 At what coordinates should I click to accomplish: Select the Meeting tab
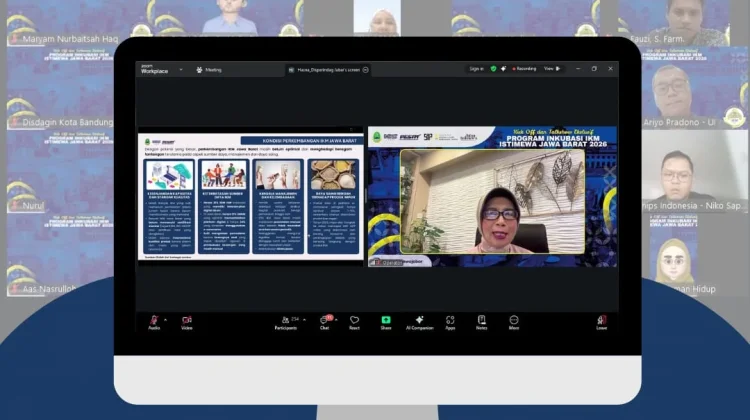212,70
